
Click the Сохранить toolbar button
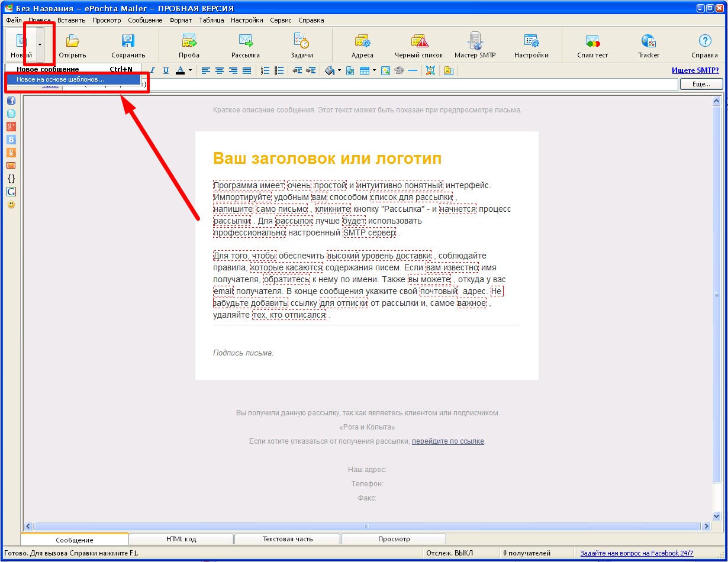tap(128, 45)
